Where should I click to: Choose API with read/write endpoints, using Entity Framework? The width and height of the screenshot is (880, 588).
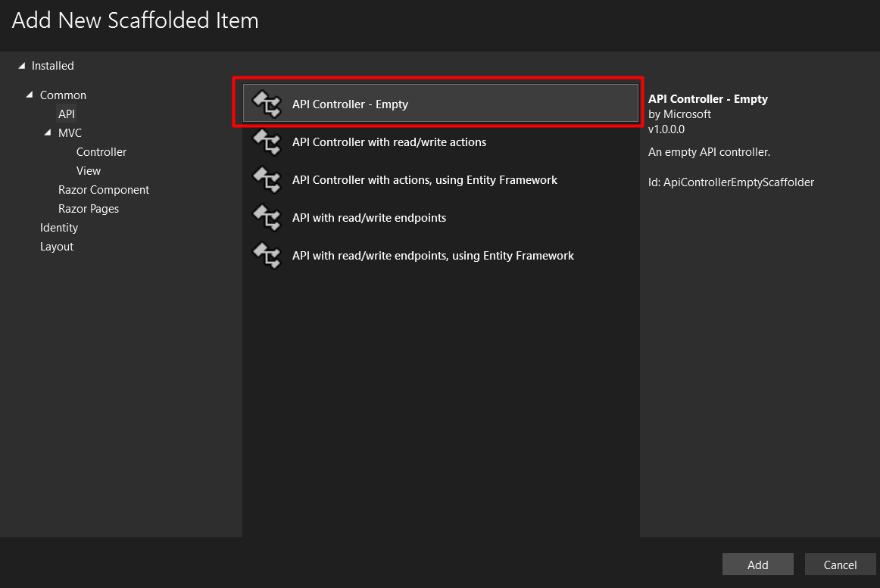[x=441, y=256]
